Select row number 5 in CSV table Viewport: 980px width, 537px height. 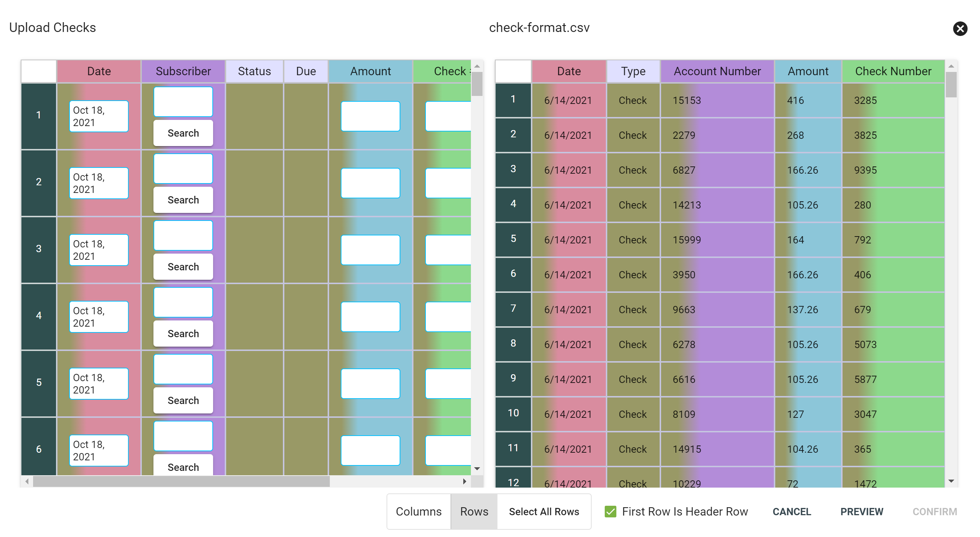tap(513, 239)
